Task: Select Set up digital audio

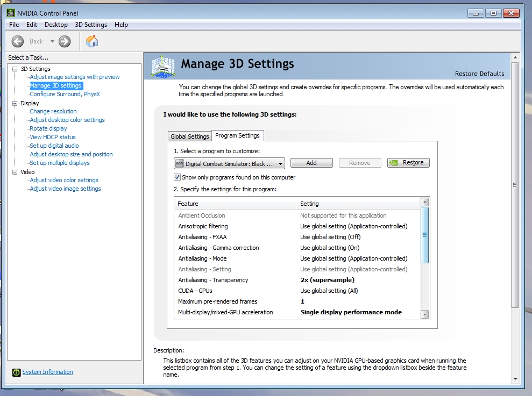Action: pos(54,146)
